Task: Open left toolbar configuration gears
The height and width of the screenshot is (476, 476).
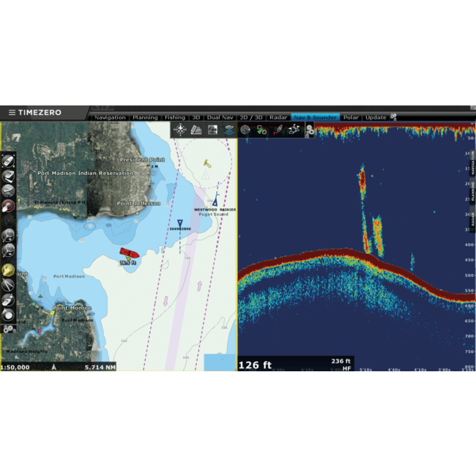Action: 8,329
